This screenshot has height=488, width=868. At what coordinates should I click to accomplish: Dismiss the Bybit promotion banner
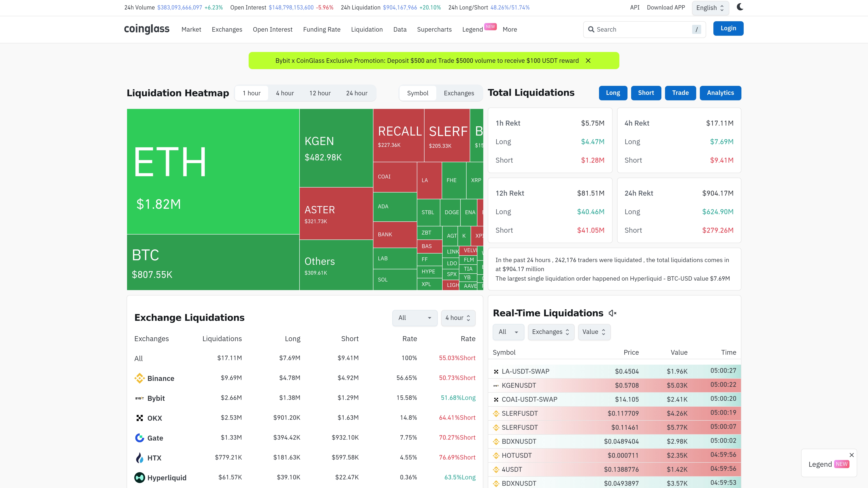click(588, 61)
